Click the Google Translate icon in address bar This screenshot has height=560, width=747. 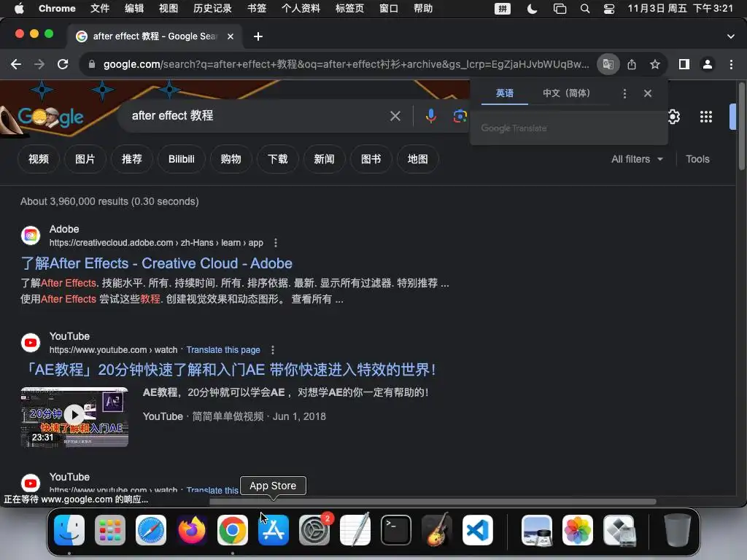(608, 64)
